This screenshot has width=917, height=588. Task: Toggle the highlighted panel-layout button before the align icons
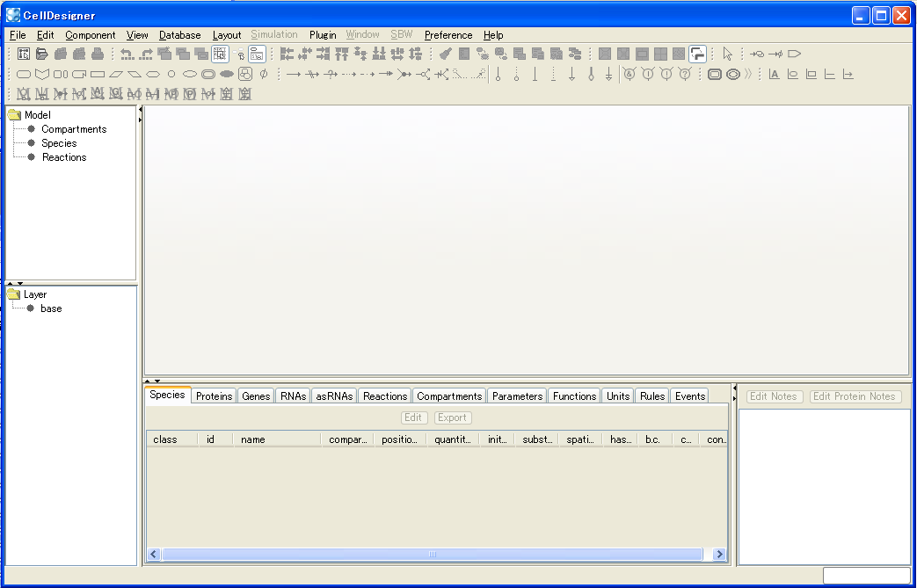pos(257,54)
